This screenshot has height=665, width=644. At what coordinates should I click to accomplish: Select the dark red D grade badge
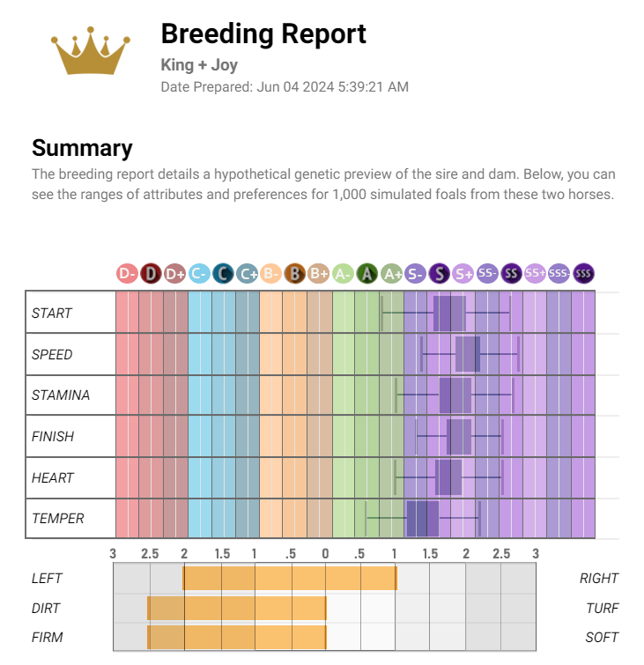[x=151, y=274]
